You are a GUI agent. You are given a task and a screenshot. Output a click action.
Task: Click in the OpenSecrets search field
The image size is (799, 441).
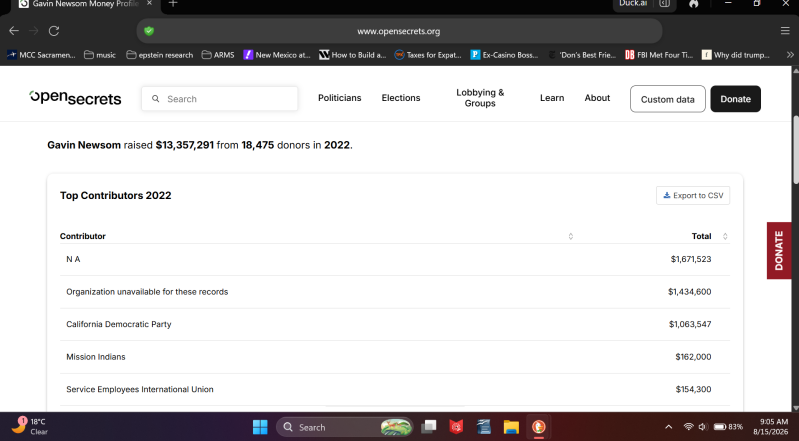pyautogui.click(x=220, y=99)
